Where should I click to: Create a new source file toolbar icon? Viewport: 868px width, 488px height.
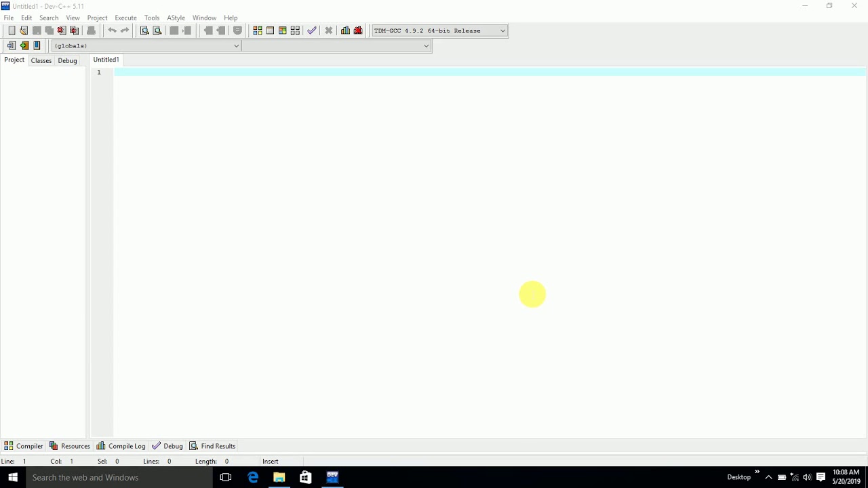pos(12,30)
